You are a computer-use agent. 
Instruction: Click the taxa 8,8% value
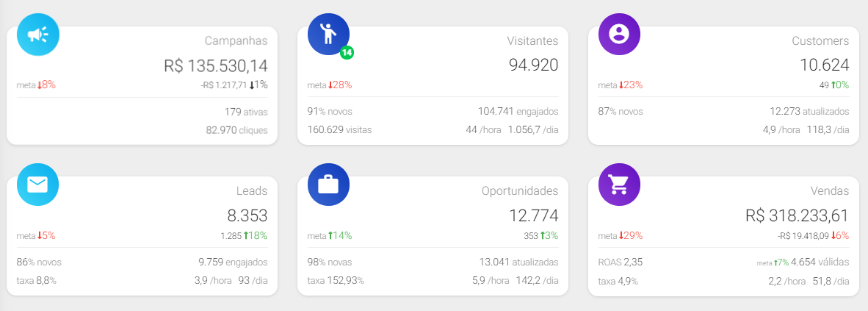37,281
